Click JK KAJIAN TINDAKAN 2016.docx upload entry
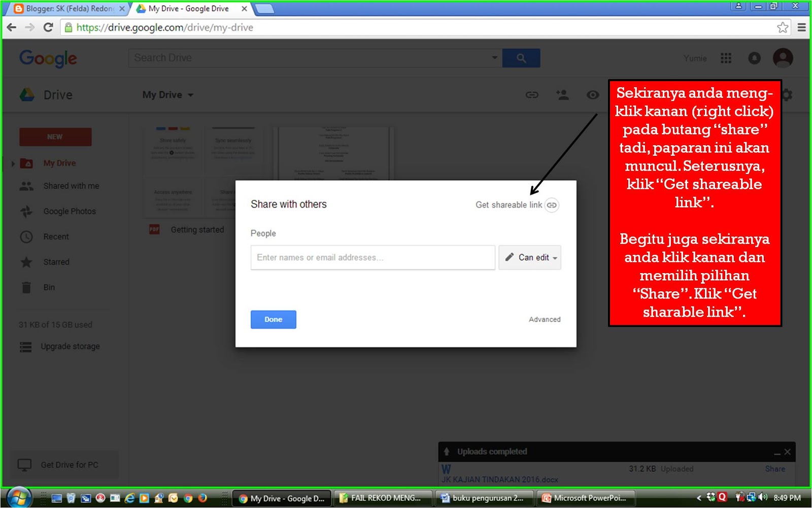This screenshot has height=508, width=812. point(500,480)
